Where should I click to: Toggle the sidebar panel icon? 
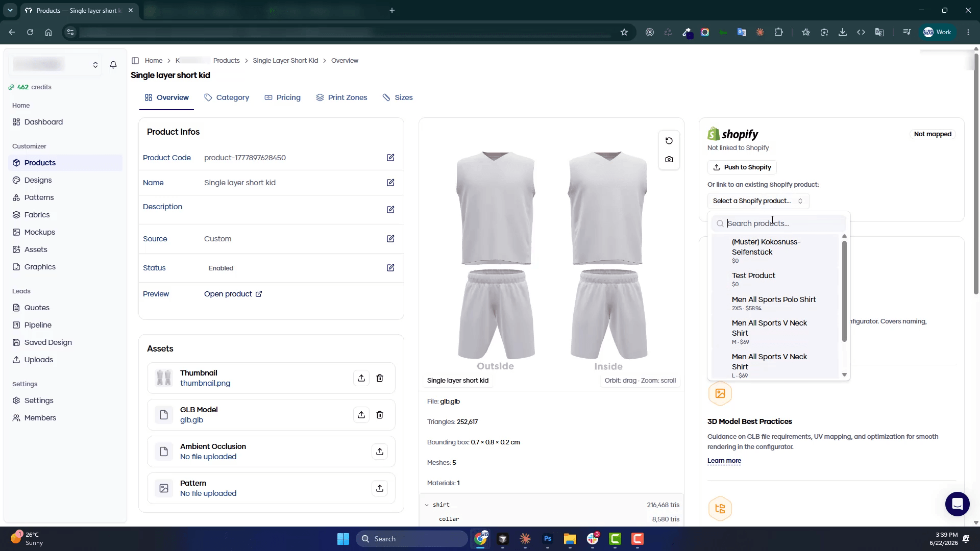pos(135,61)
